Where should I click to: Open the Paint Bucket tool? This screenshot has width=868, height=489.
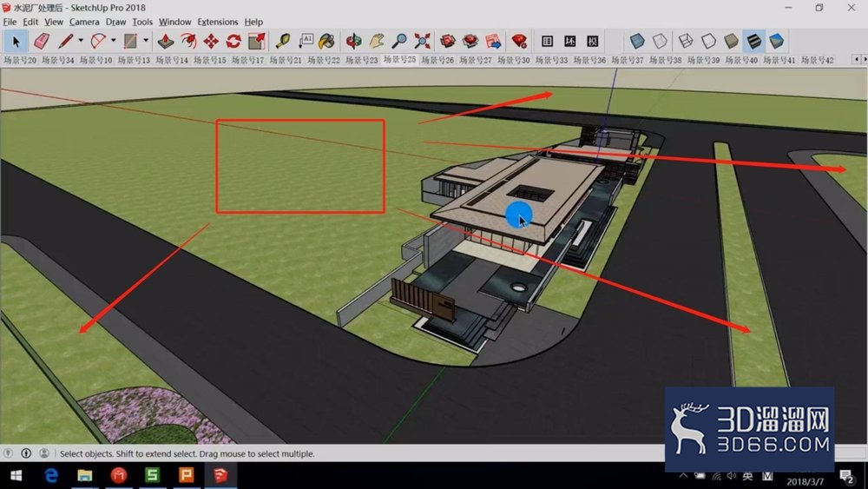(x=326, y=41)
